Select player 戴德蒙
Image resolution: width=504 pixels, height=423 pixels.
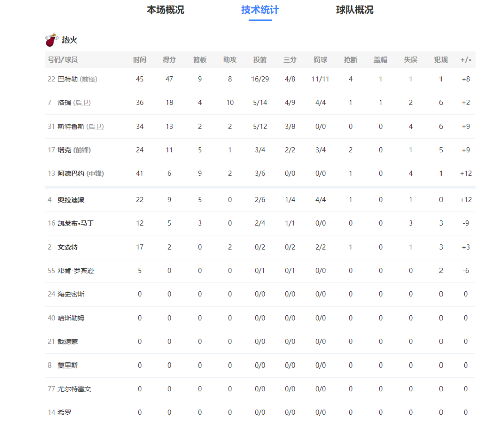pyautogui.click(x=68, y=342)
